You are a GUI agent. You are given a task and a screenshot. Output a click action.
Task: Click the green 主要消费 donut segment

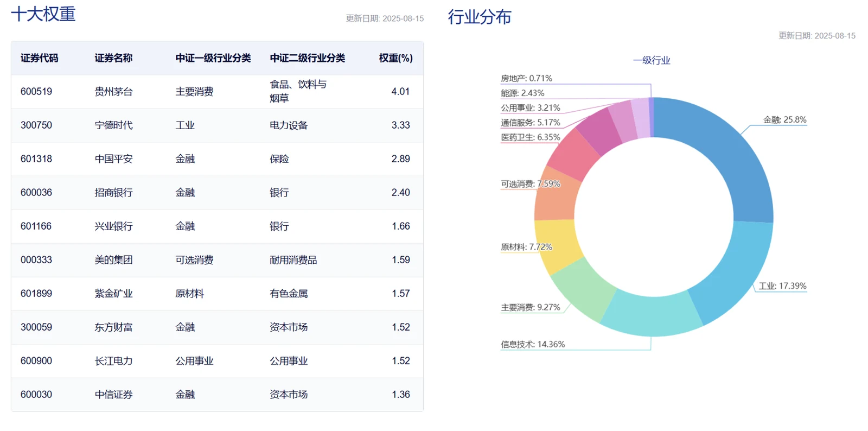(583, 289)
